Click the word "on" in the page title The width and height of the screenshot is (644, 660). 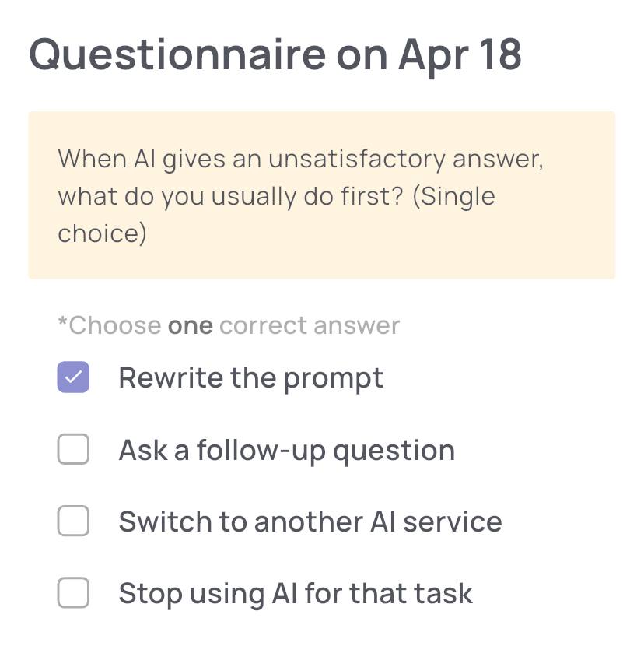362,54
